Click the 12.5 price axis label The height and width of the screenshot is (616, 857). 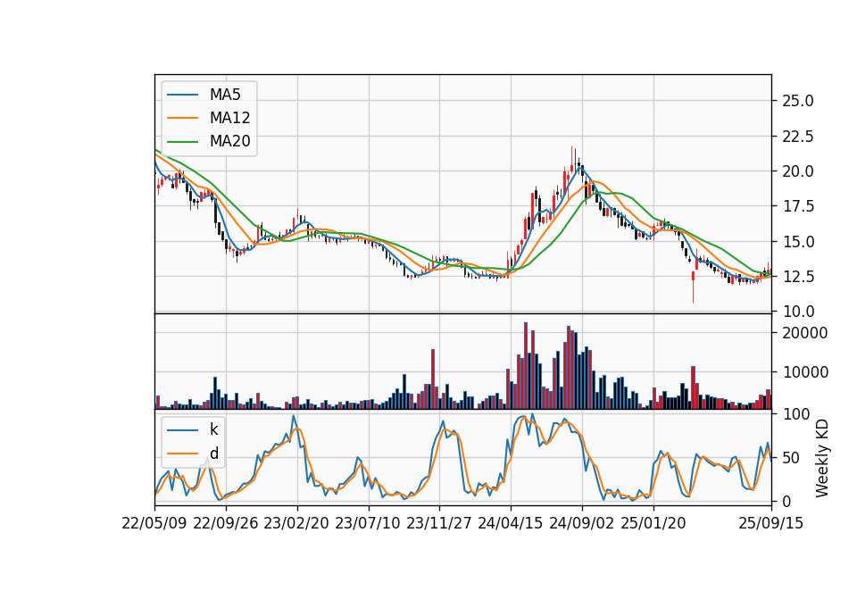point(798,277)
